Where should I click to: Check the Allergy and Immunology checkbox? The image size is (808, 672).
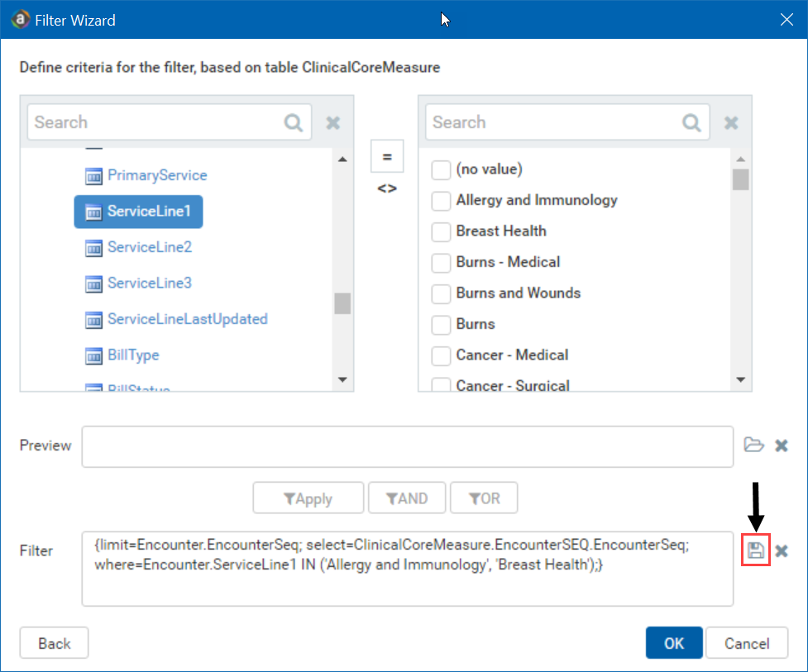click(442, 201)
